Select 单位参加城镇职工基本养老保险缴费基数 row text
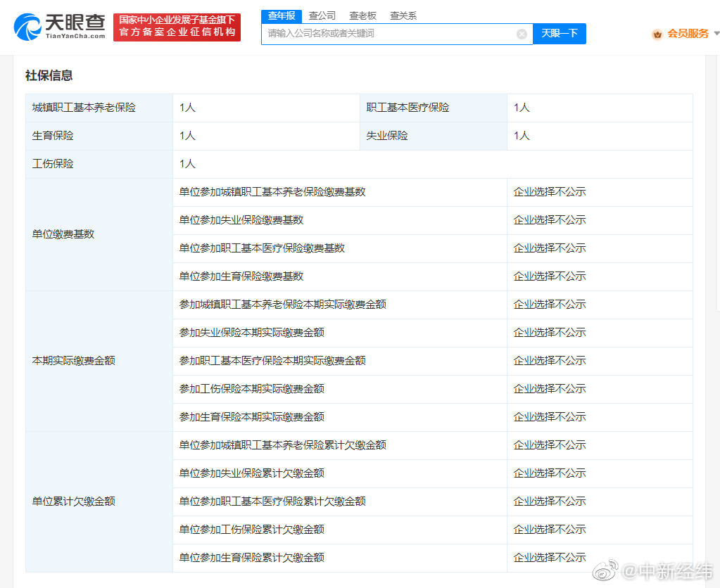 point(272,192)
